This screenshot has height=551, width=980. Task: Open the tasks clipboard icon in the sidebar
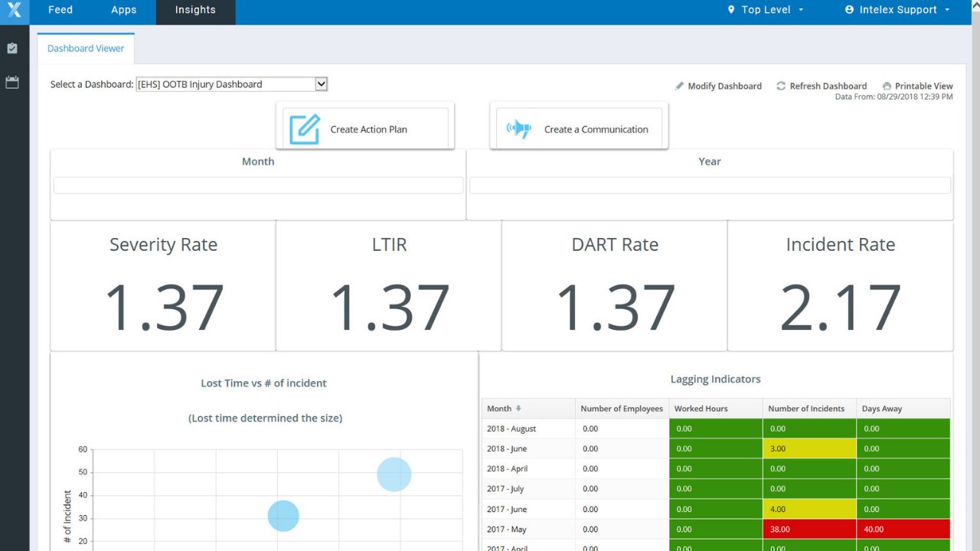point(12,47)
